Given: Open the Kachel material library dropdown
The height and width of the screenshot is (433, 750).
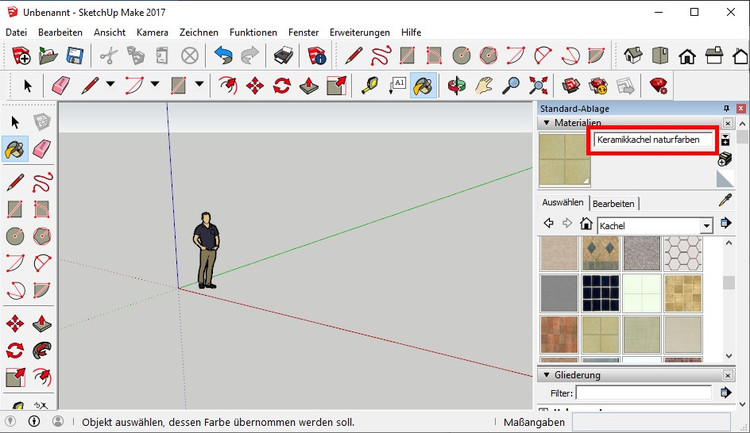Looking at the screenshot, I should 706,226.
